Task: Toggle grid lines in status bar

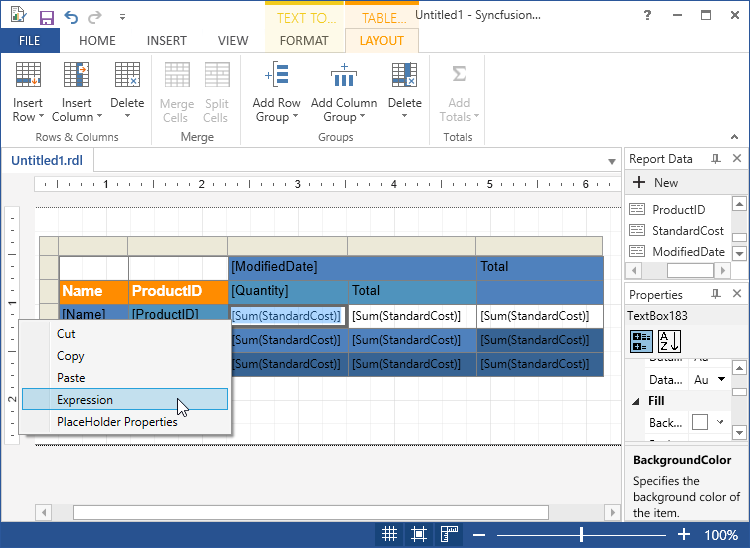Action: click(389, 534)
